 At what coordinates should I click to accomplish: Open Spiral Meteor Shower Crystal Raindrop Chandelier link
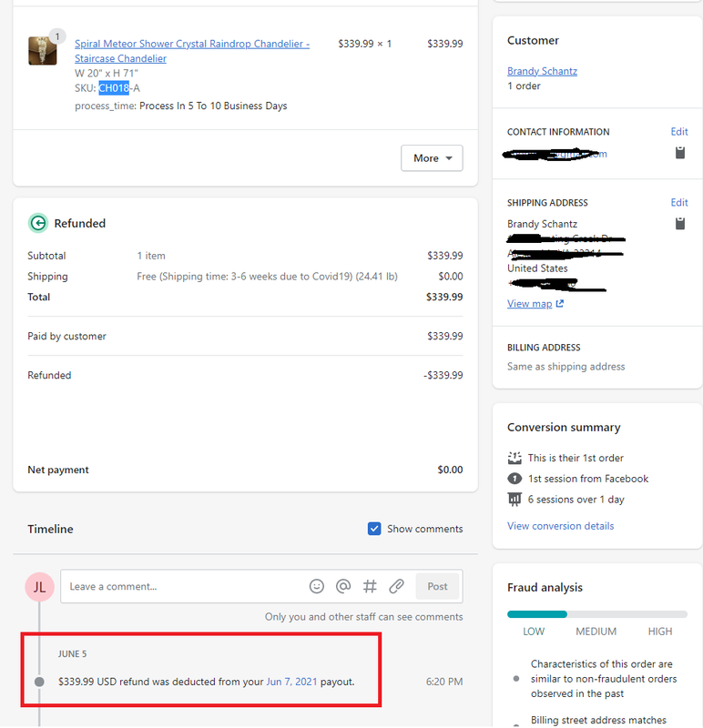coord(192,51)
